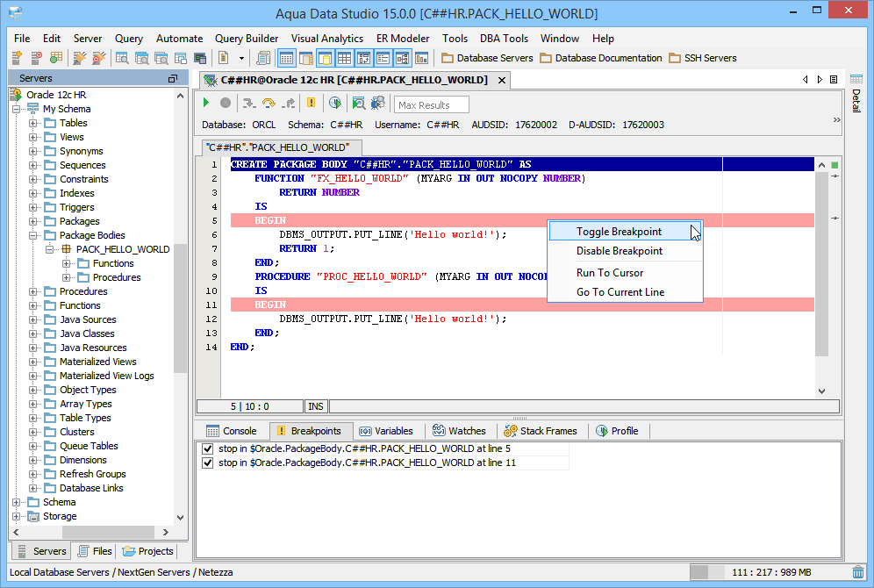Collapse the PACK_HELLO_WORLD tree node
Image resolution: width=874 pixels, height=588 pixels.
pos(50,249)
